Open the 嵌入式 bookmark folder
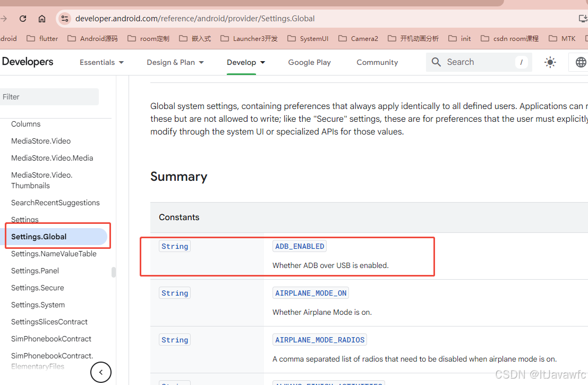This screenshot has height=385, width=588. pos(194,39)
